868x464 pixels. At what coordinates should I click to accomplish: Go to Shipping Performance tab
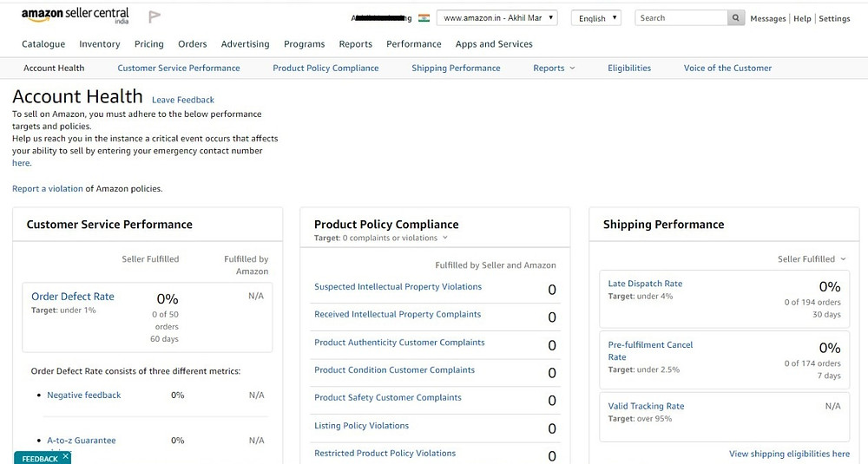tap(456, 68)
